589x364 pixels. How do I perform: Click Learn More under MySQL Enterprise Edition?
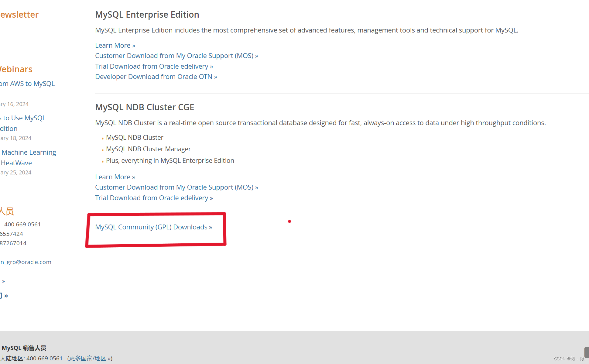pyautogui.click(x=115, y=45)
